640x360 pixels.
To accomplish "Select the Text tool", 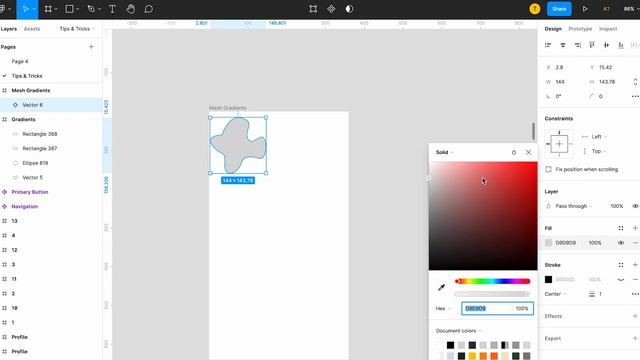I will click(x=112, y=9).
